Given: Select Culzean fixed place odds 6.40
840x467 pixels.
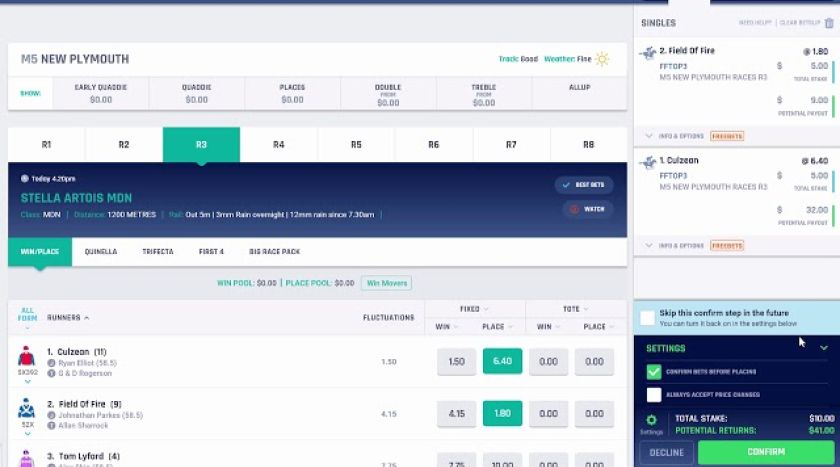Looking at the screenshot, I should [x=502, y=361].
